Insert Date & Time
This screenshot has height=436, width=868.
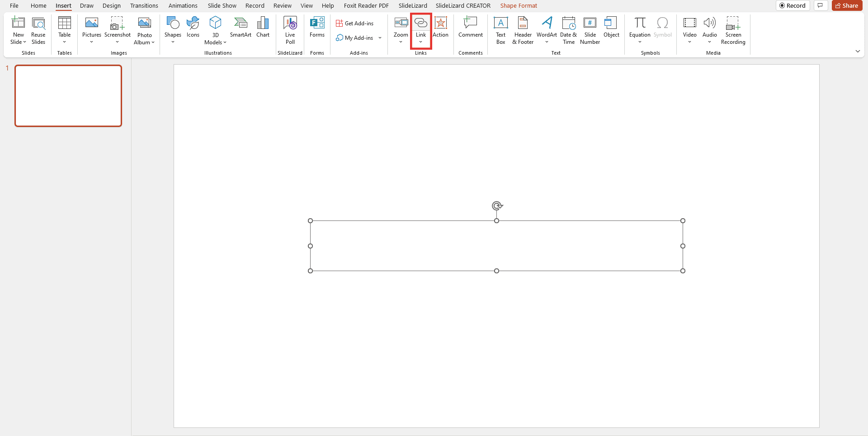pos(569,30)
